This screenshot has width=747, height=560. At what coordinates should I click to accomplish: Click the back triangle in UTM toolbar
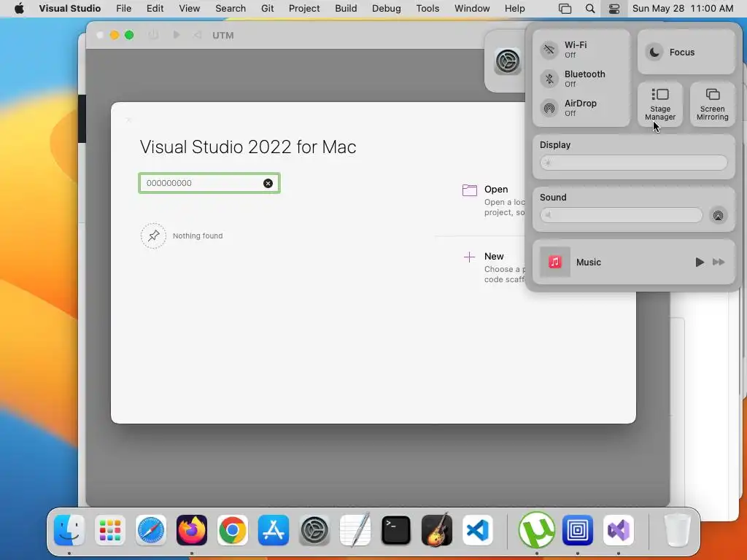click(198, 35)
